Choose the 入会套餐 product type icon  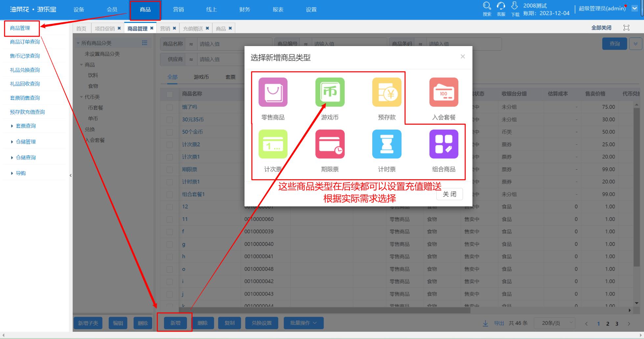(444, 92)
